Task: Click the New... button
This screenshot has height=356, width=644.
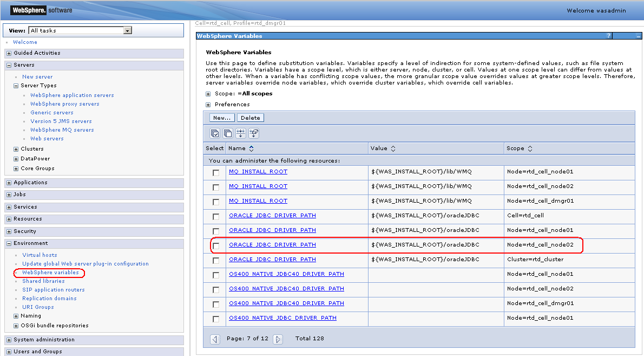Action: pos(222,118)
